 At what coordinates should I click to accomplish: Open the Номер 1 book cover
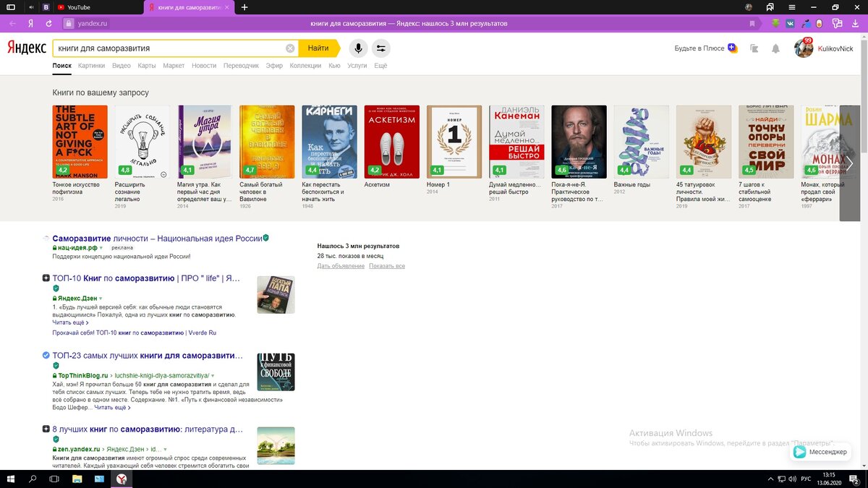pos(454,142)
